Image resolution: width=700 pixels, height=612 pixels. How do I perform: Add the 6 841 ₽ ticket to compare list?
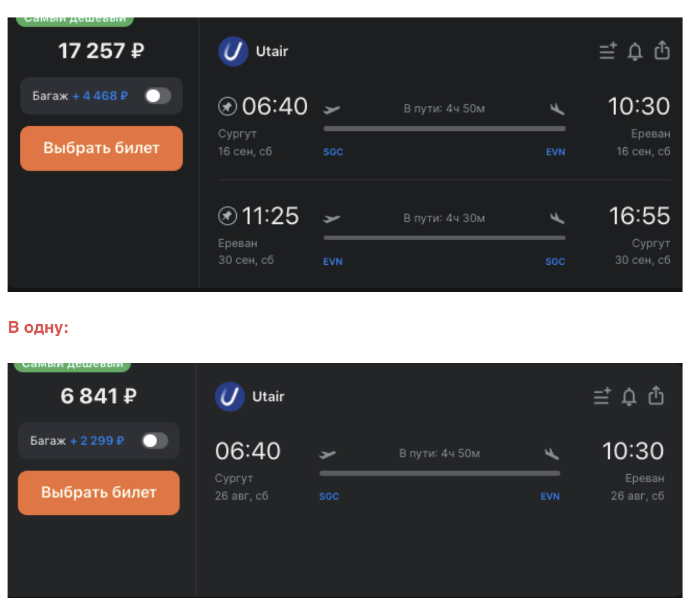point(602,396)
